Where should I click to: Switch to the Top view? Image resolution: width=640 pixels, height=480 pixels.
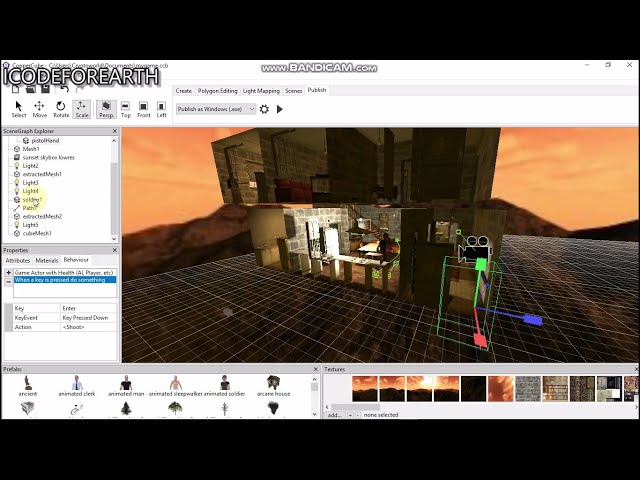click(x=126, y=109)
